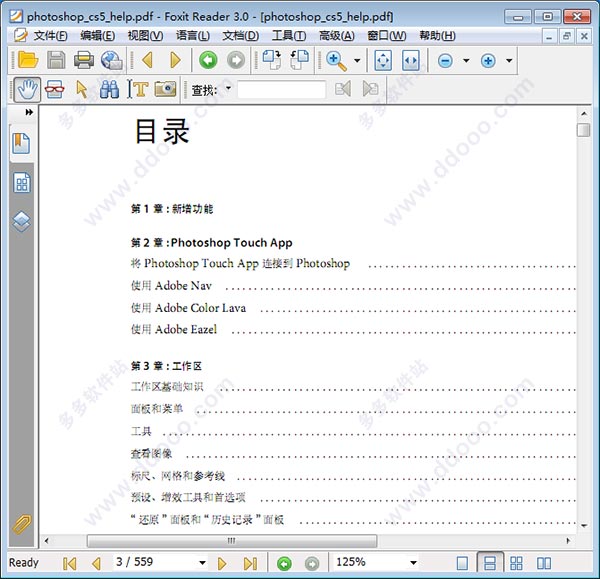Screen dimensions: 600x579
Task: Open the zoom out dropdown arrow
Action: [466, 60]
